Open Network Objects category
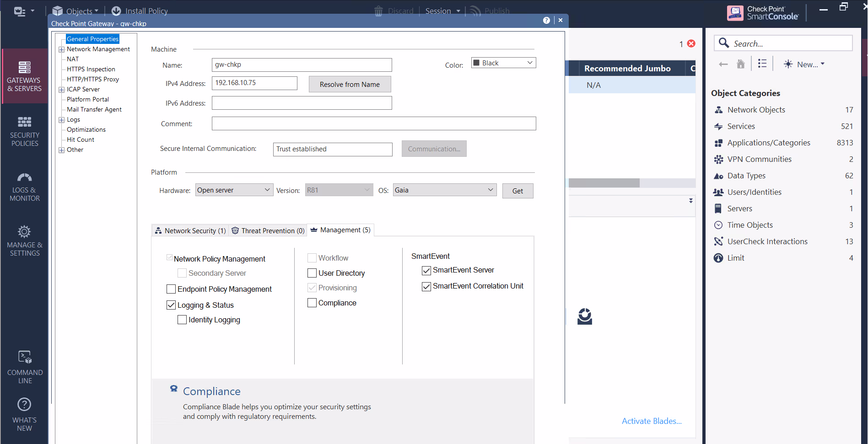 coord(783,110)
